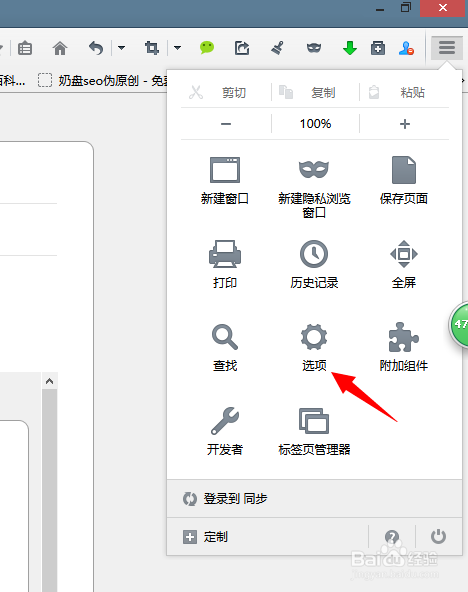Open the undo history dropdown arrow
Viewport: 468px width, 592px height.
121,48
